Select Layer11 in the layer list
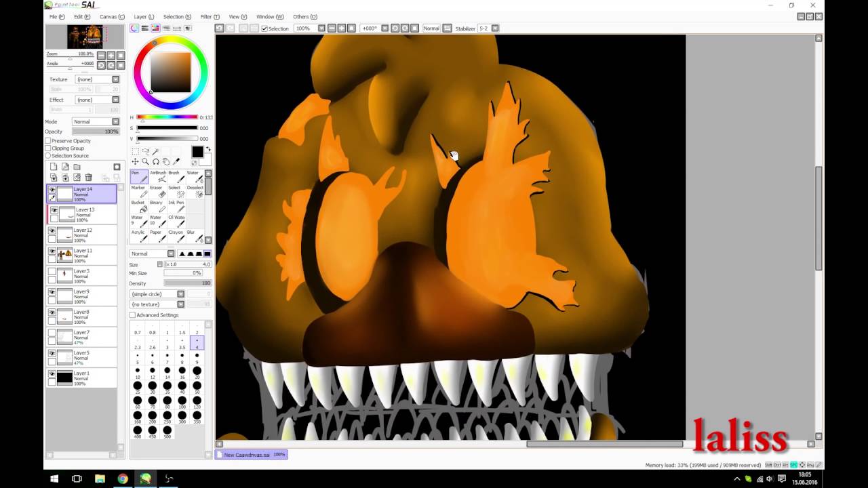 [x=82, y=256]
